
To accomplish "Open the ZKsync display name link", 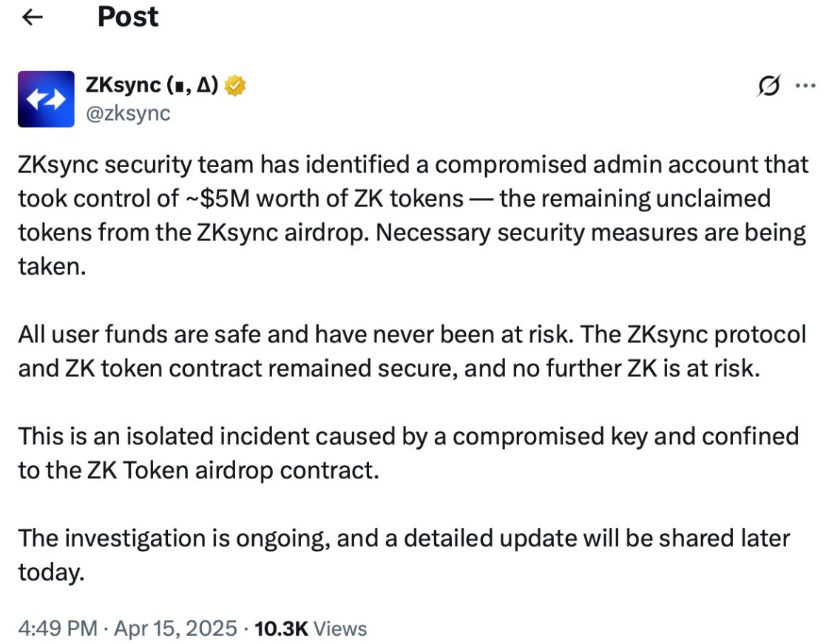I will click(152, 85).
